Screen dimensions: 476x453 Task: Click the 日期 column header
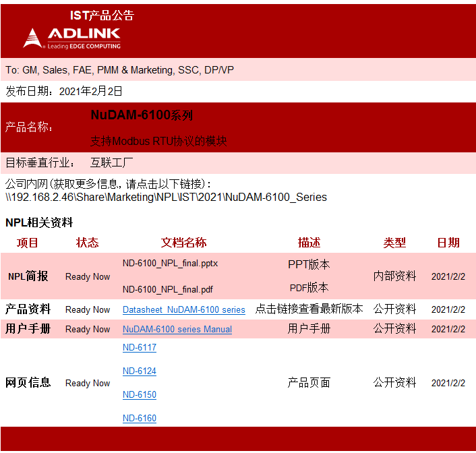448,243
